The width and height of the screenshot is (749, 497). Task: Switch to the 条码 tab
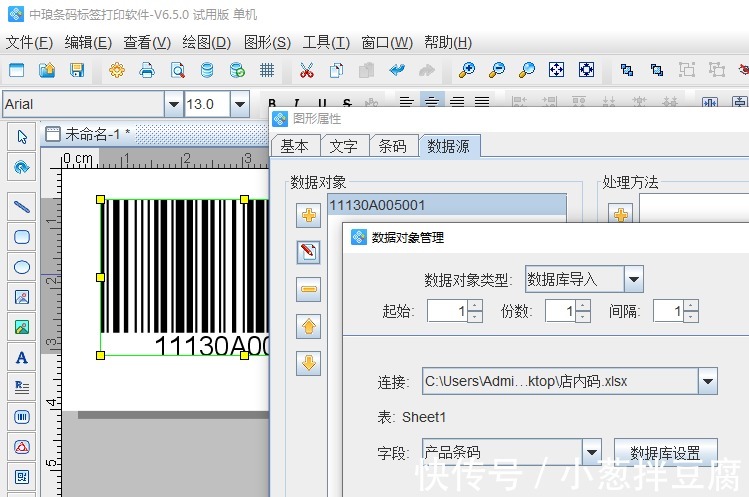point(393,146)
